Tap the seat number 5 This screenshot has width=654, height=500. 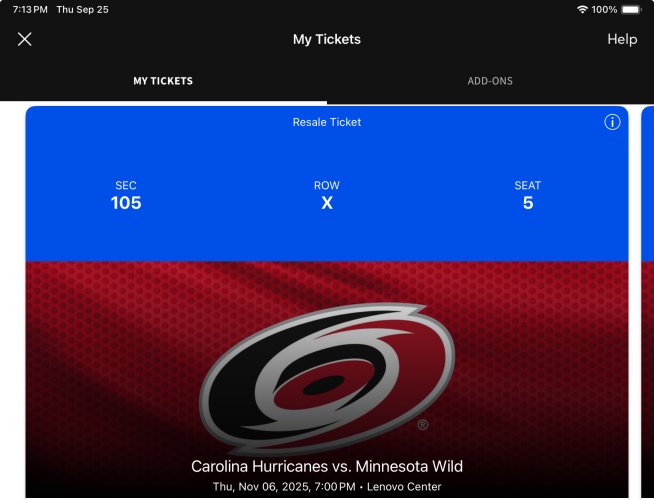point(528,203)
